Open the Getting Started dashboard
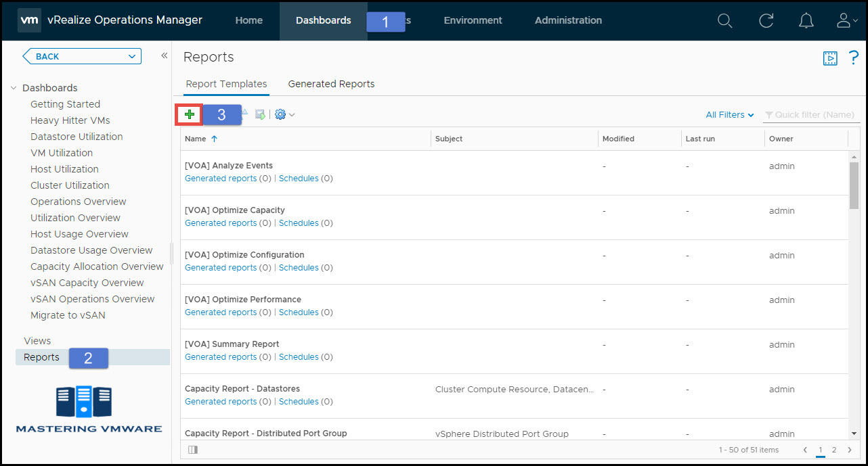 [x=65, y=104]
